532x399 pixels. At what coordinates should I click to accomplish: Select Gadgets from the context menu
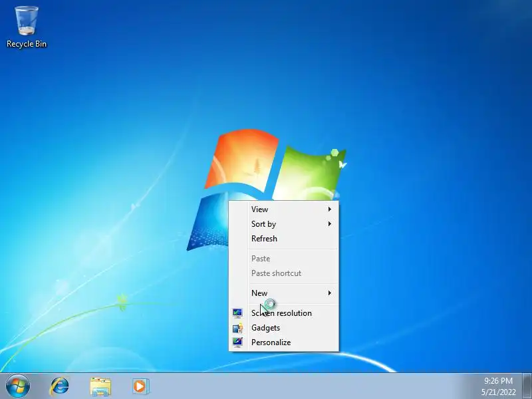point(284,328)
